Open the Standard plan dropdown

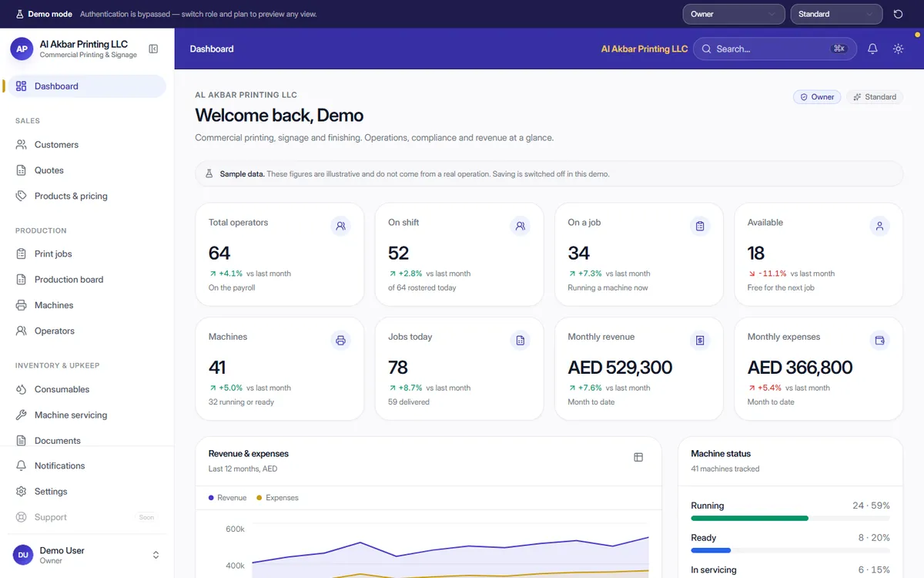coord(836,14)
